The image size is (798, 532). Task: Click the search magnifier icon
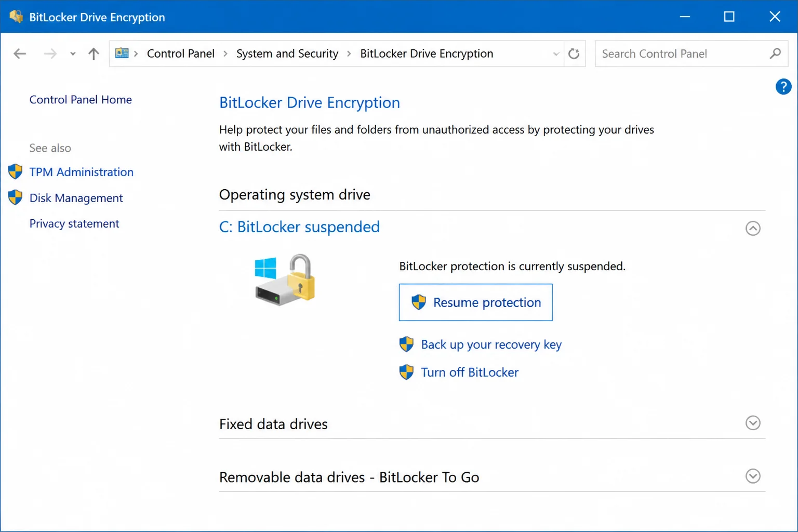coord(775,54)
